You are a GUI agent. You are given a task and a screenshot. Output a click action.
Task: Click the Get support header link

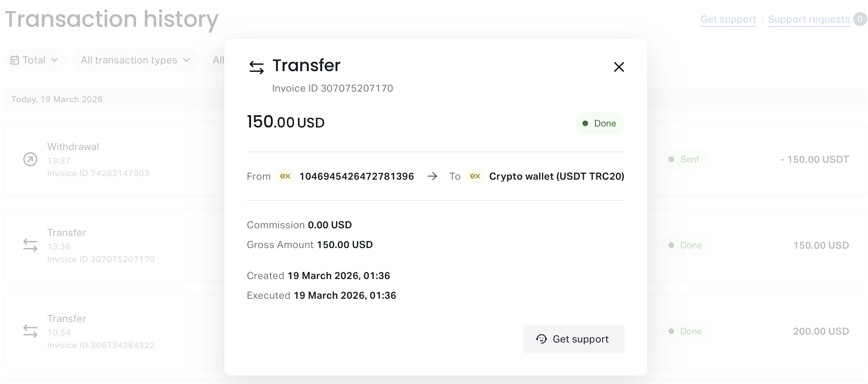pos(728,19)
